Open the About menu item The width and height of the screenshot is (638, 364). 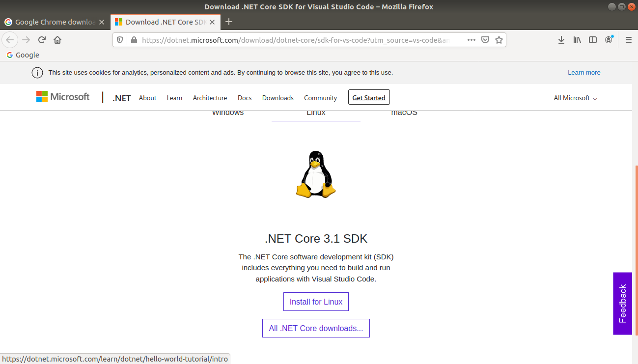147,98
